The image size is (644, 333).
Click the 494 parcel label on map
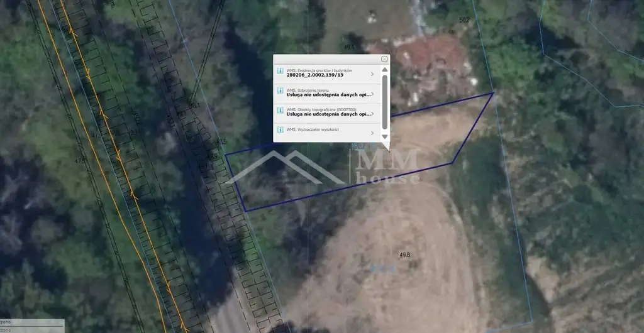[349, 47]
